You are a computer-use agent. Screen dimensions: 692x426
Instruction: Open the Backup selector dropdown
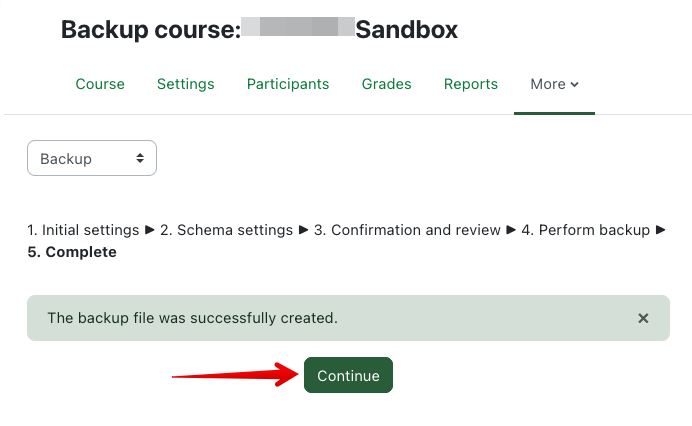click(92, 158)
